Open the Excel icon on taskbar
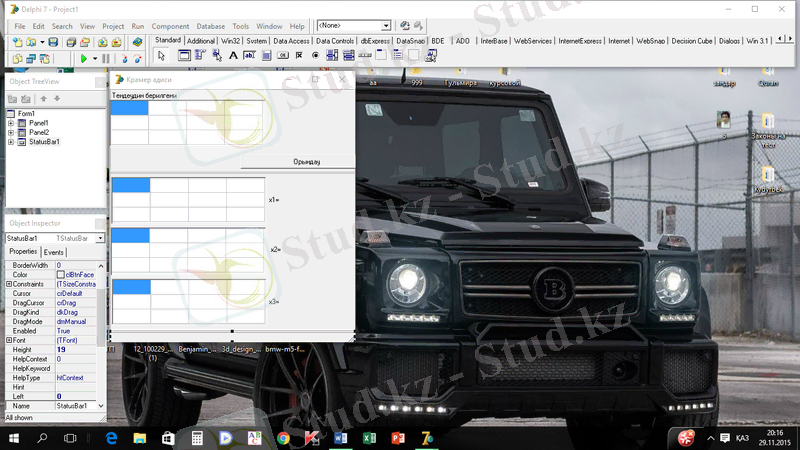 coord(368,438)
